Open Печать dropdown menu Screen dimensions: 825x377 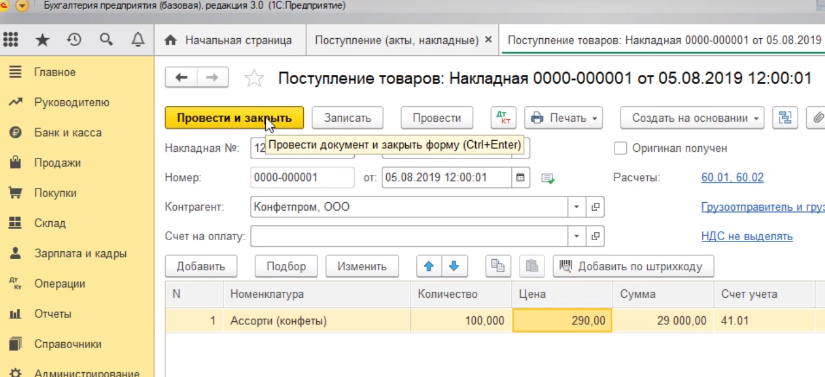click(564, 118)
